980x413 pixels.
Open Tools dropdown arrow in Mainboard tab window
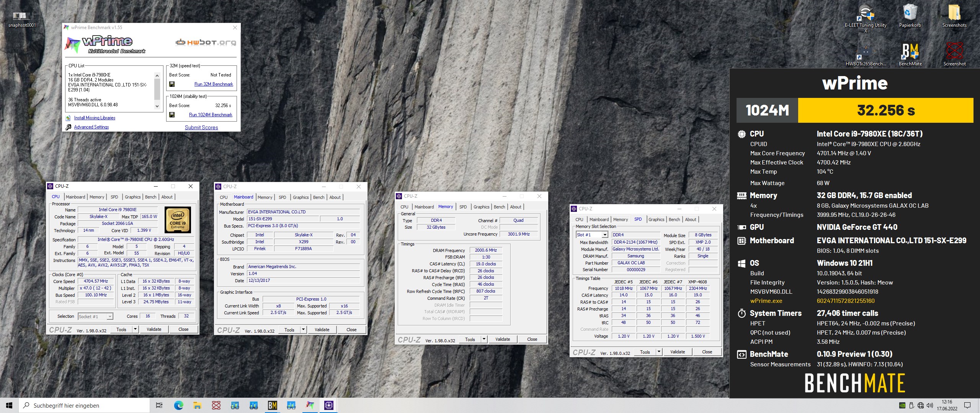pos(303,330)
